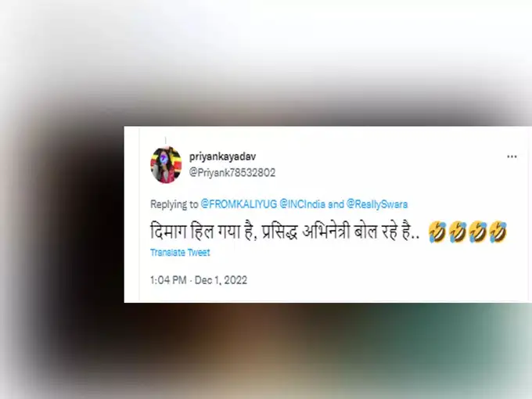This screenshot has width=532, height=399.
Task: Click the 1:04 PM timestamp
Action: [x=168, y=280]
